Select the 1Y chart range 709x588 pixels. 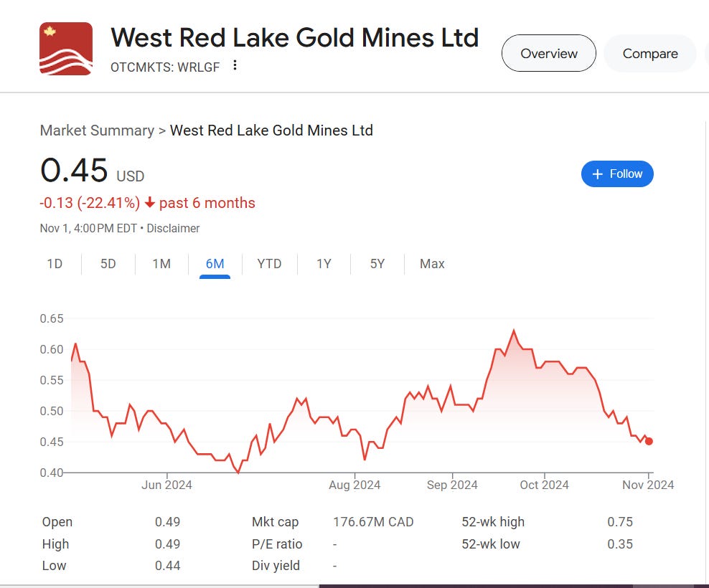324,263
